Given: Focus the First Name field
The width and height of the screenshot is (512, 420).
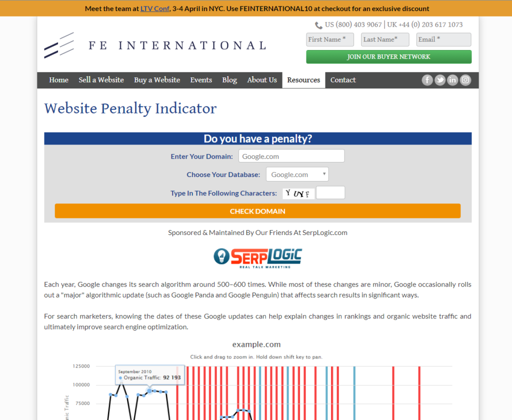Looking at the screenshot, I should (330, 39).
